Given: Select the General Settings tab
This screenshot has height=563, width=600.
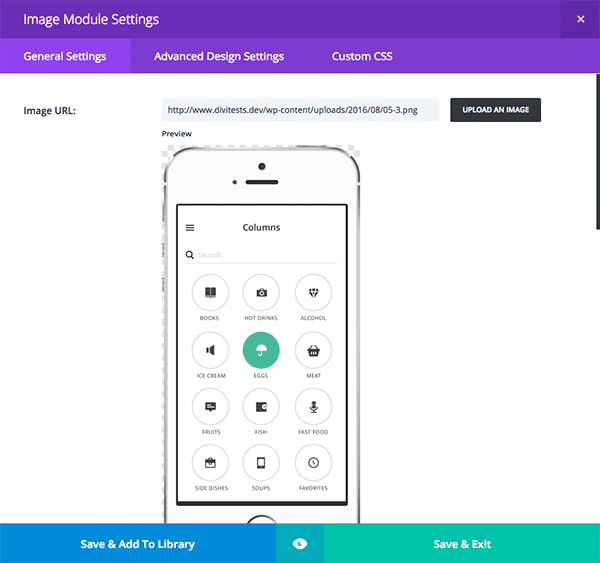Looking at the screenshot, I should point(65,57).
